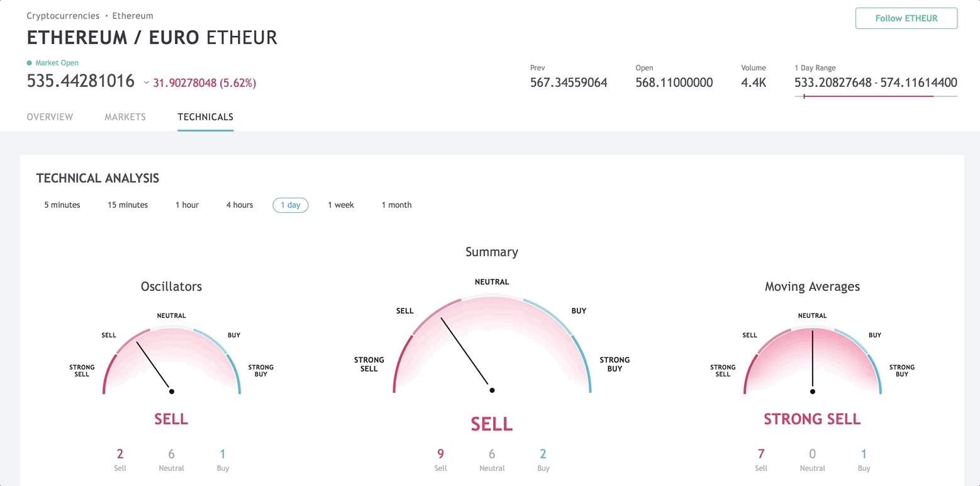Open the Cryptocurrencies breadcrumb link
The image size is (980, 486).
tap(63, 16)
